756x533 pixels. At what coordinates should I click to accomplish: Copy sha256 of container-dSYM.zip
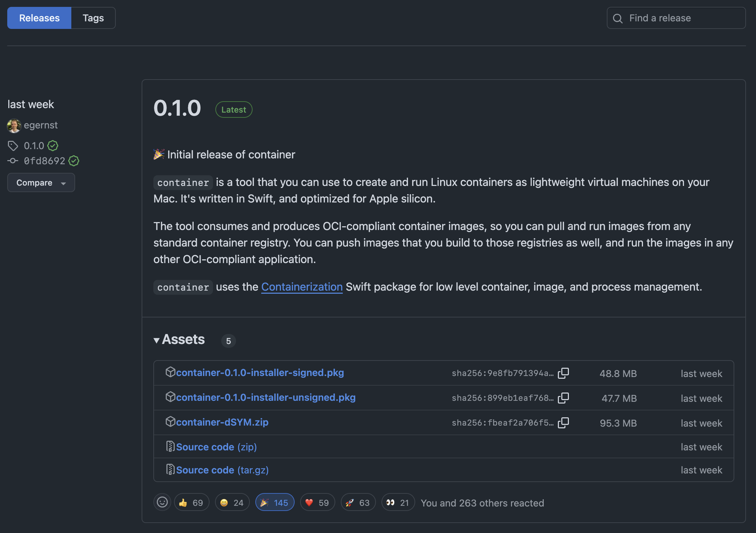pos(563,422)
